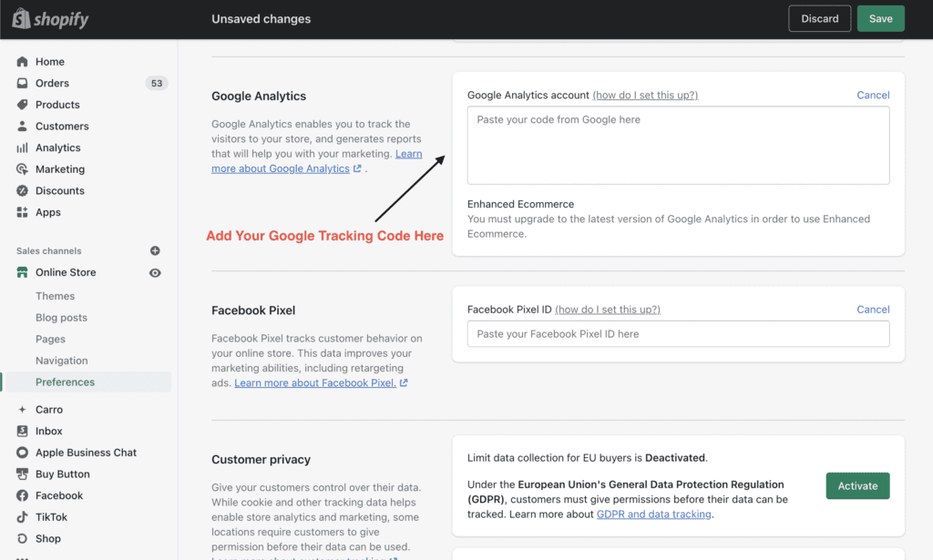Open Analytics bar chart icon
933x560 pixels.
click(x=22, y=148)
